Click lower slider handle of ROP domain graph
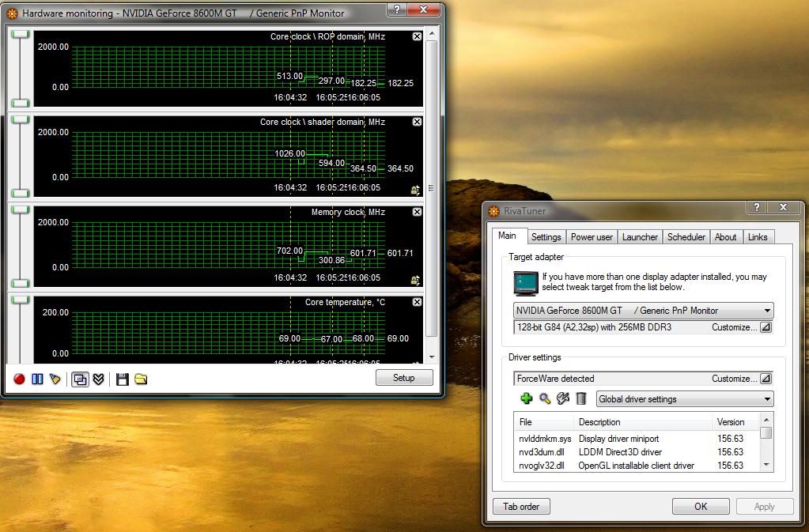Image resolution: width=809 pixels, height=532 pixels. tap(20, 103)
